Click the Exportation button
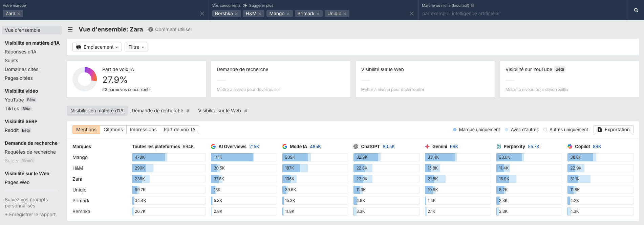644x225 pixels. [x=613, y=130]
